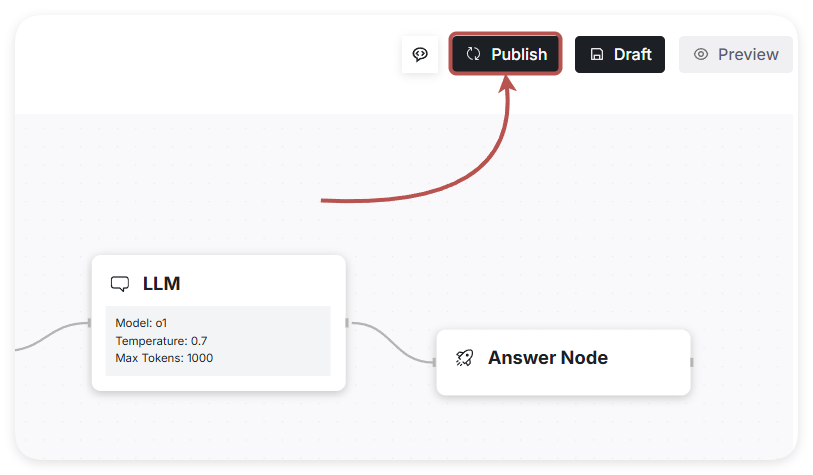Click the speech bubble icon on LLM node
The width and height of the screenshot is (813, 475).
point(120,284)
